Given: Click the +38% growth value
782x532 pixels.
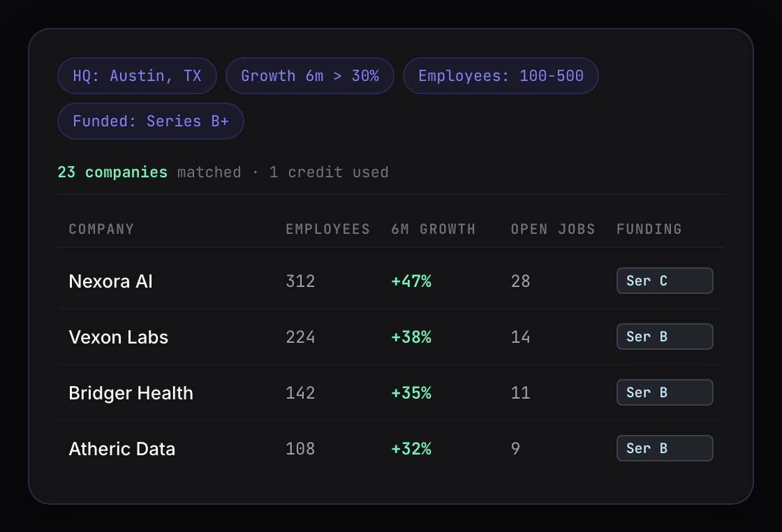Looking at the screenshot, I should pos(411,337).
